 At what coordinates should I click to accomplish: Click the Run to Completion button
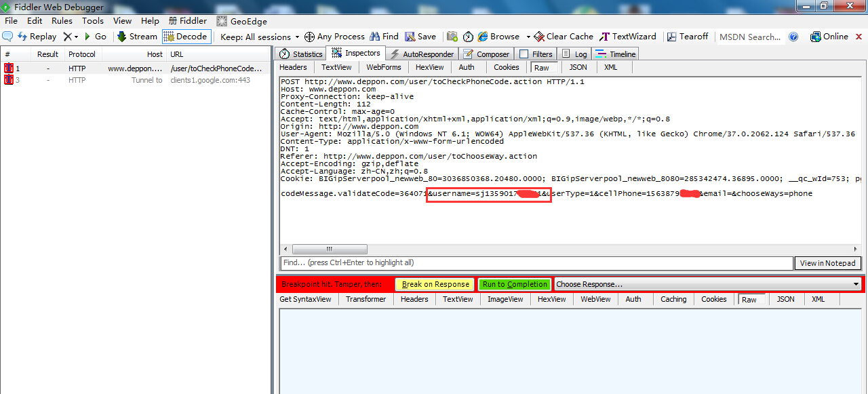pyautogui.click(x=515, y=284)
